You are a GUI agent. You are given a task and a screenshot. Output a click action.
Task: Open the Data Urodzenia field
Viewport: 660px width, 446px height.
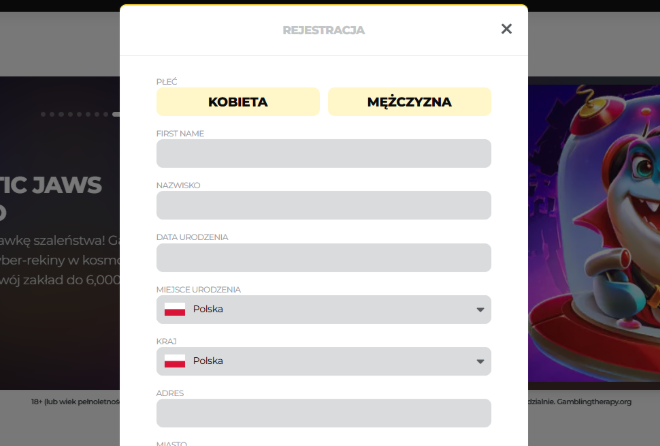point(323,258)
